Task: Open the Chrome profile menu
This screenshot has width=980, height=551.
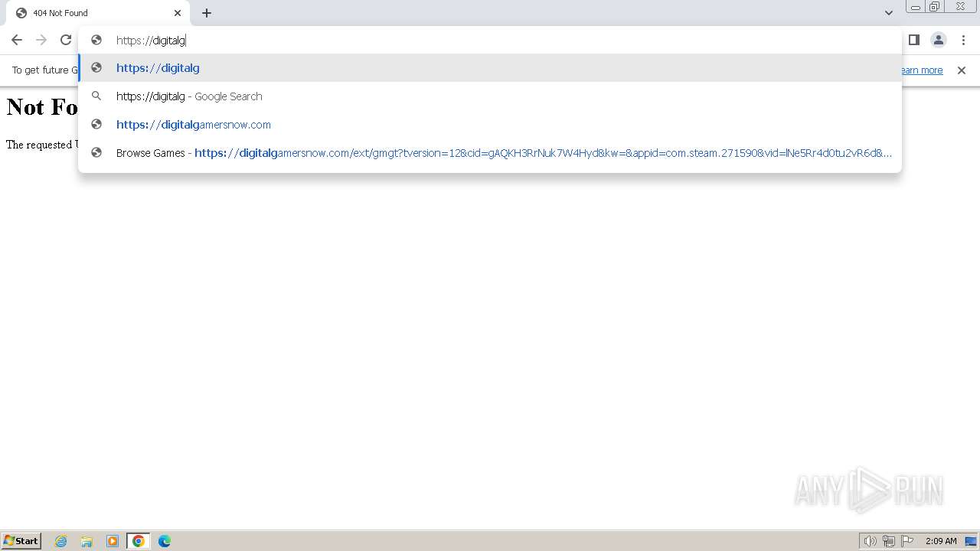Action: click(938, 40)
